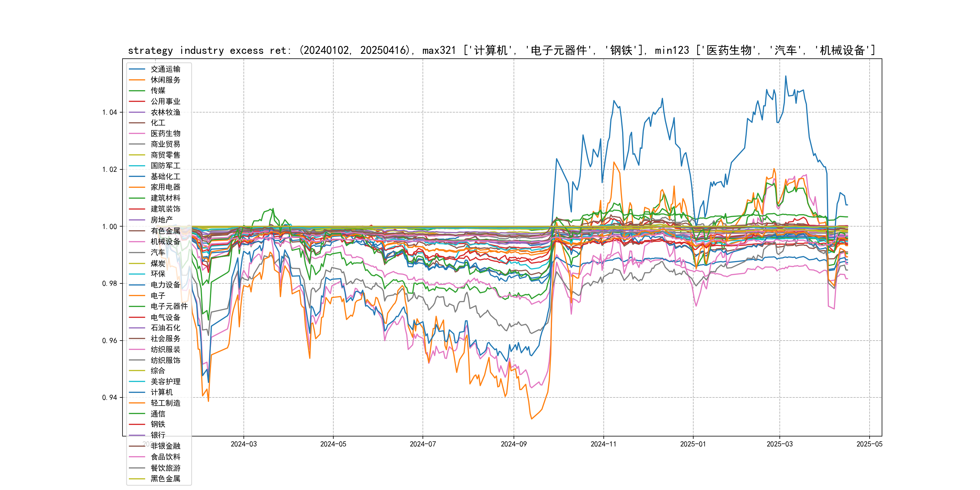Viewport: 980px width, 490px height.
Task: Click the 0.96 y-axis tick label
Action: click(x=109, y=341)
